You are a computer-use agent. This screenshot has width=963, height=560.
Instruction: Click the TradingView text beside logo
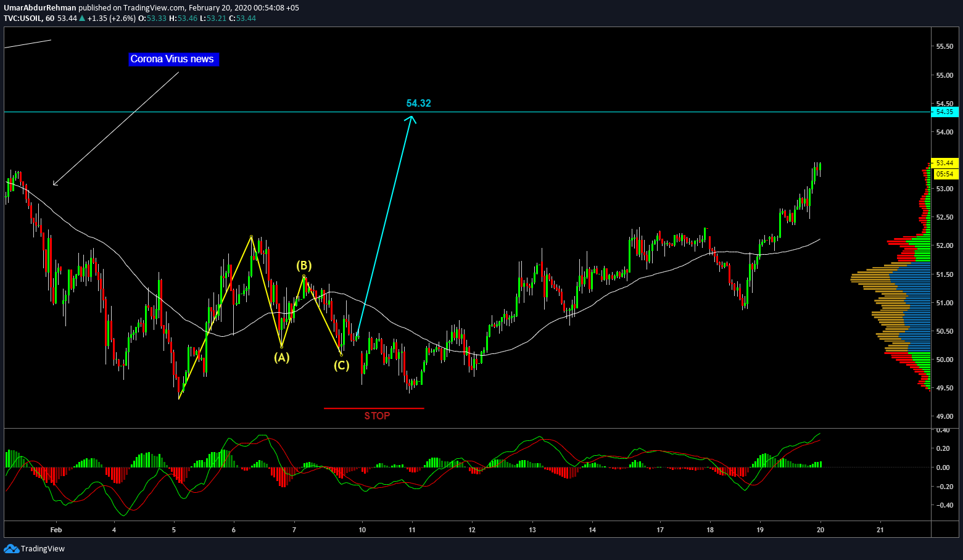(43, 549)
